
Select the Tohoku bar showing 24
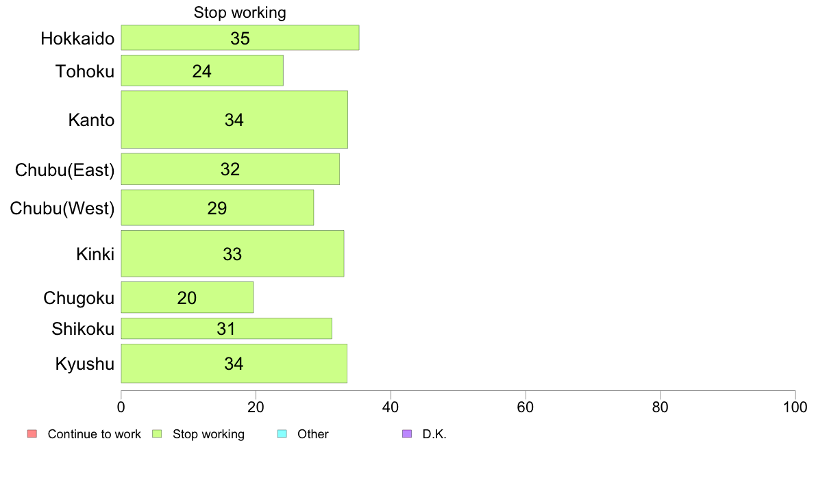(x=202, y=71)
